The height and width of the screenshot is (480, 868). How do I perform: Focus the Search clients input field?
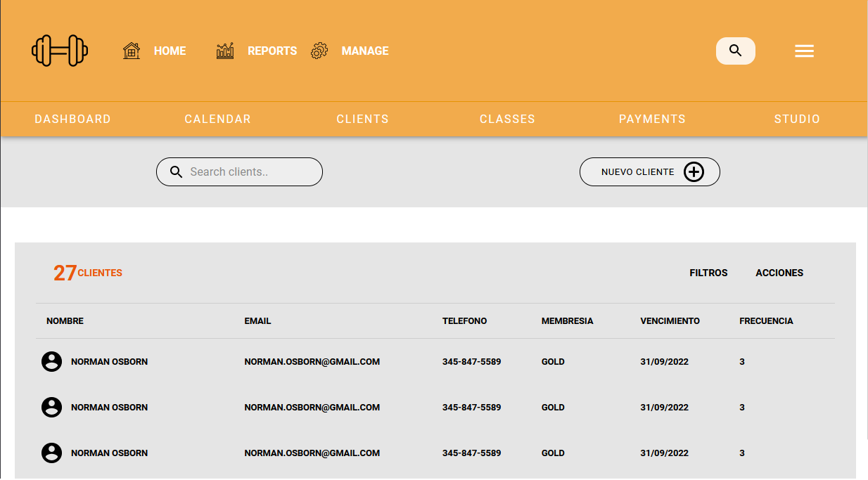coord(239,171)
